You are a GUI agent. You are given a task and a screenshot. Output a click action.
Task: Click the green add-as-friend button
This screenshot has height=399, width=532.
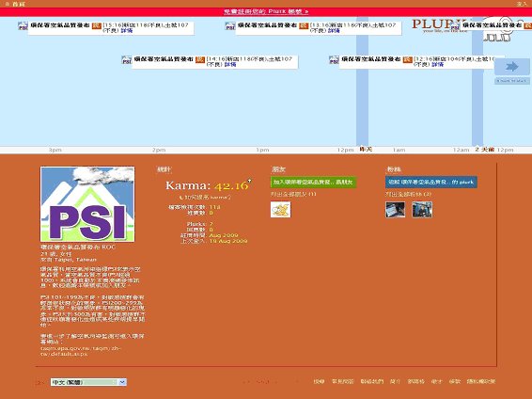[313, 182]
